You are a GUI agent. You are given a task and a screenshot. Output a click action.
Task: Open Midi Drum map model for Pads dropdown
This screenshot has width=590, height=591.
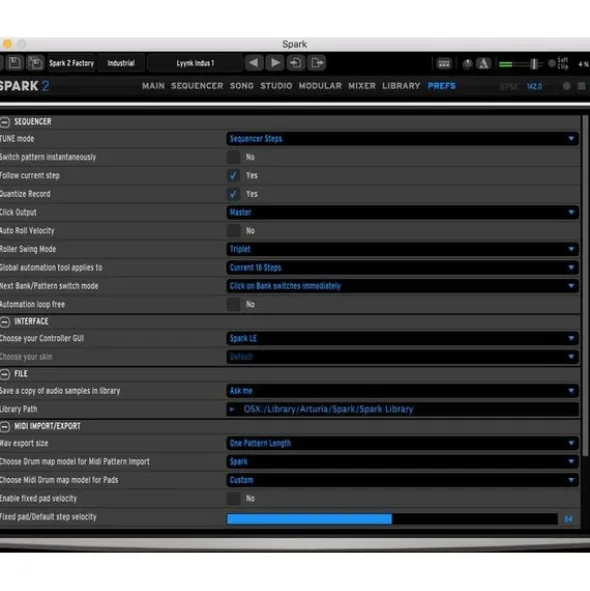tap(402, 480)
